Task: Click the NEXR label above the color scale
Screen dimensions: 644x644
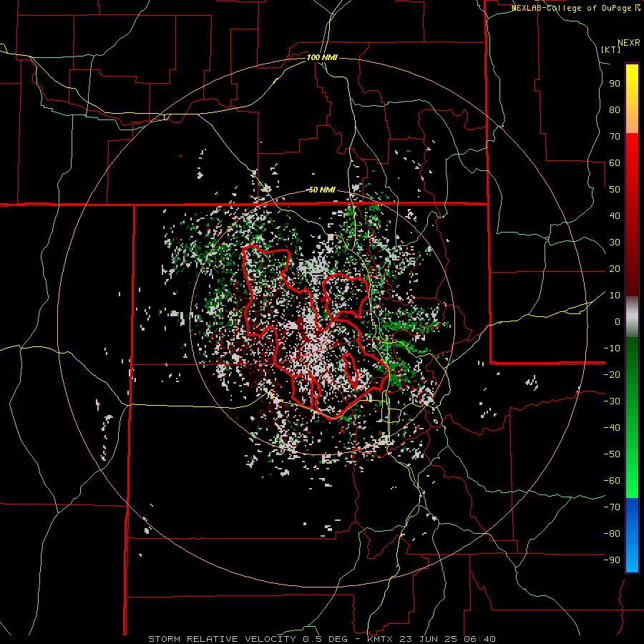Action: 629,43
